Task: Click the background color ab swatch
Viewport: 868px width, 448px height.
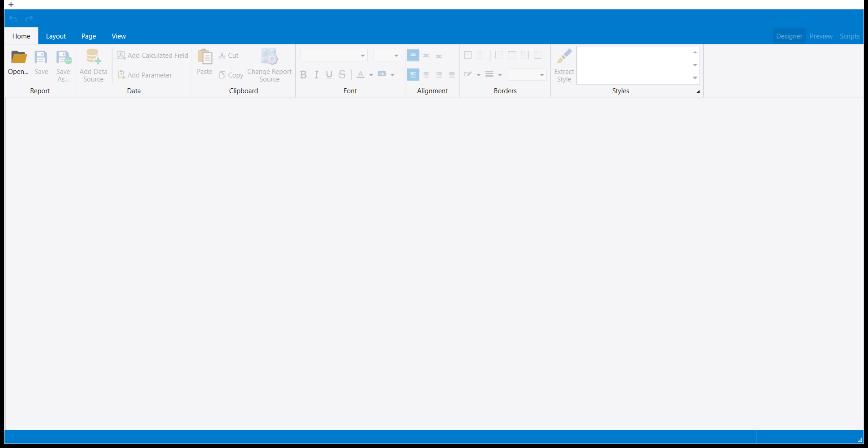Action: [x=382, y=74]
